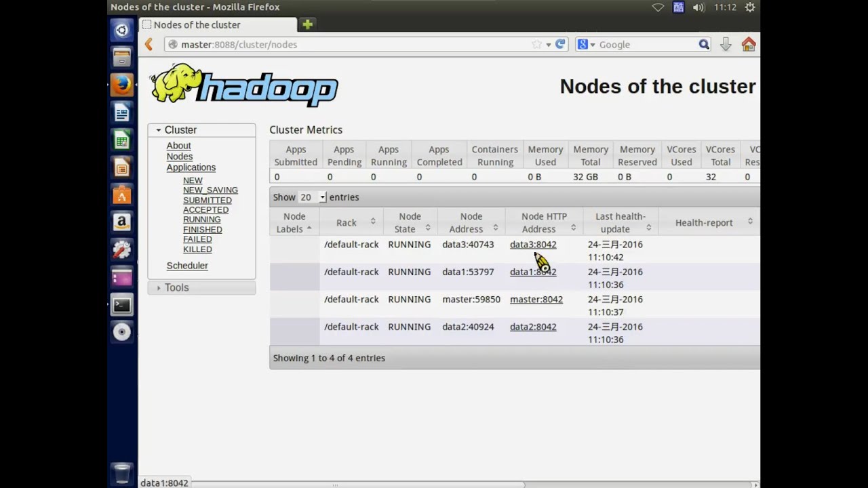Open the Files manager launcher icon
The image size is (868, 488).
click(122, 58)
